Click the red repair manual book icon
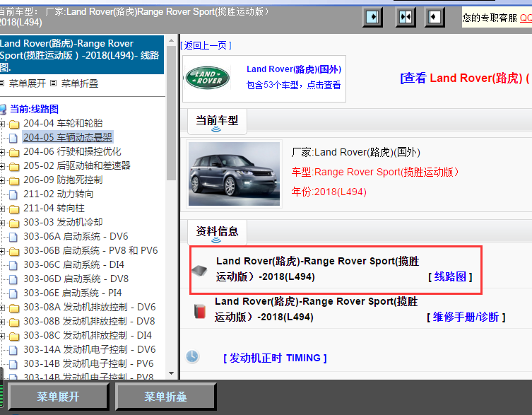This screenshot has height=415, width=532. [200, 311]
